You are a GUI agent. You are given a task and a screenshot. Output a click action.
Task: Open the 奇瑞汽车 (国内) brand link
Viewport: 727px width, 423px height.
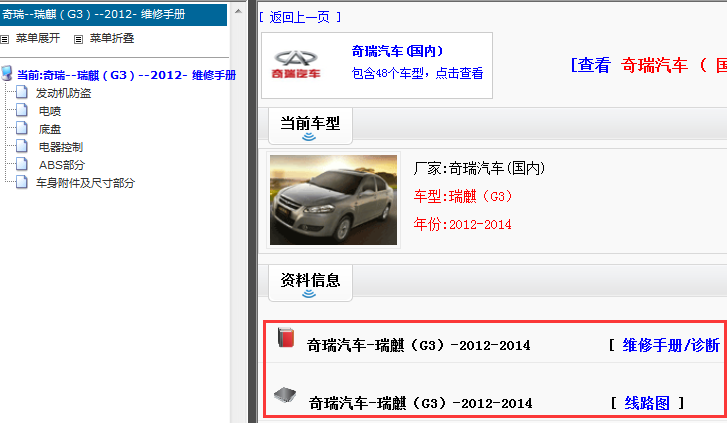tap(397, 51)
